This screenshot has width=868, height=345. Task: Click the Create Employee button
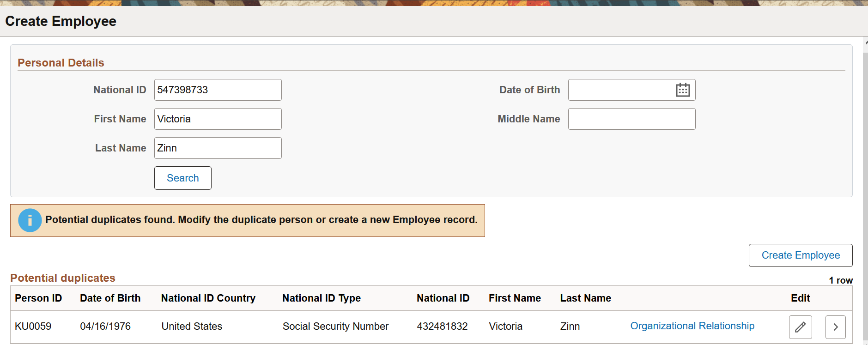coord(800,255)
